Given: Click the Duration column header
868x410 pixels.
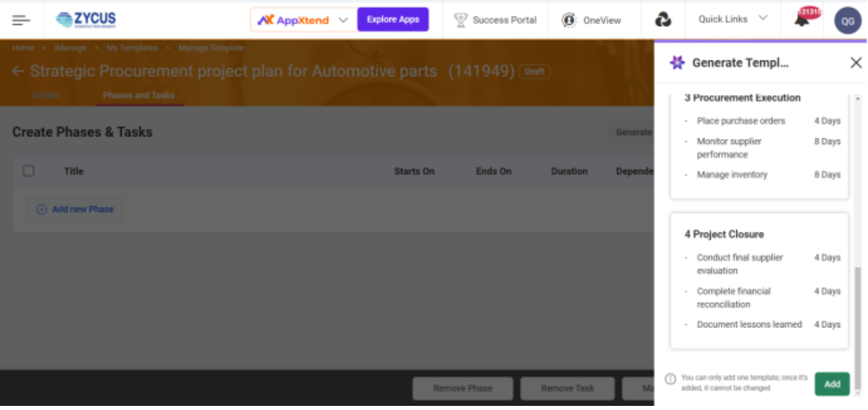Looking at the screenshot, I should (569, 171).
